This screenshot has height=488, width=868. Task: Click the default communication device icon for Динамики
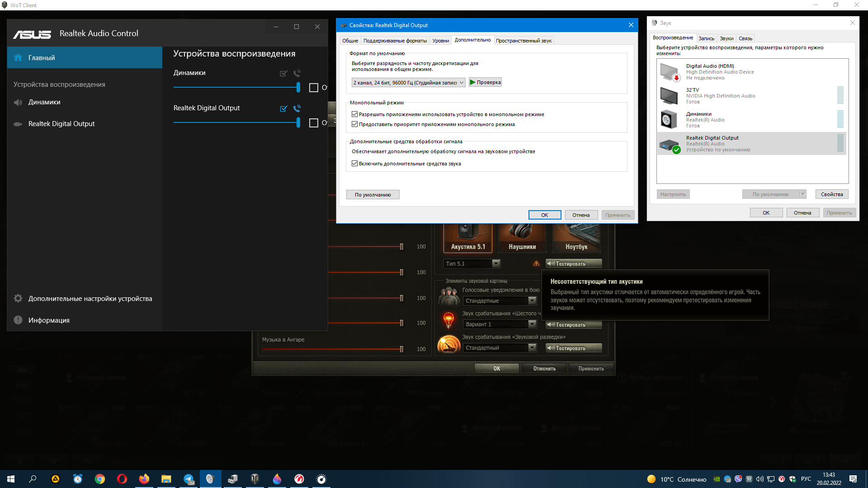click(297, 73)
